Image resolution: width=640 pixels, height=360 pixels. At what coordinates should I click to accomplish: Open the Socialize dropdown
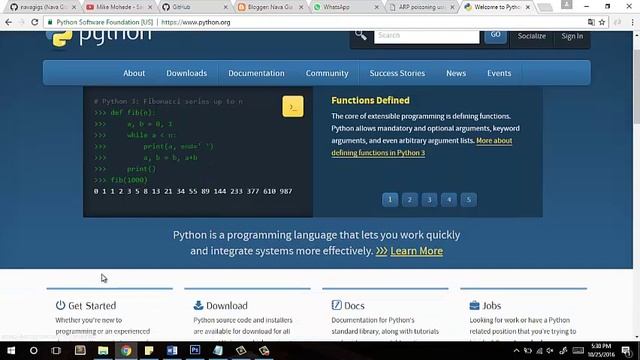pyautogui.click(x=531, y=36)
